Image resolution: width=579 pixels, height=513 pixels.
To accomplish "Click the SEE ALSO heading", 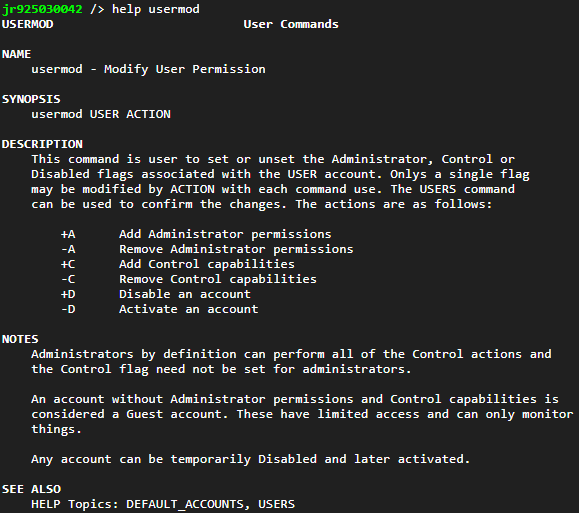I will click(31, 489).
